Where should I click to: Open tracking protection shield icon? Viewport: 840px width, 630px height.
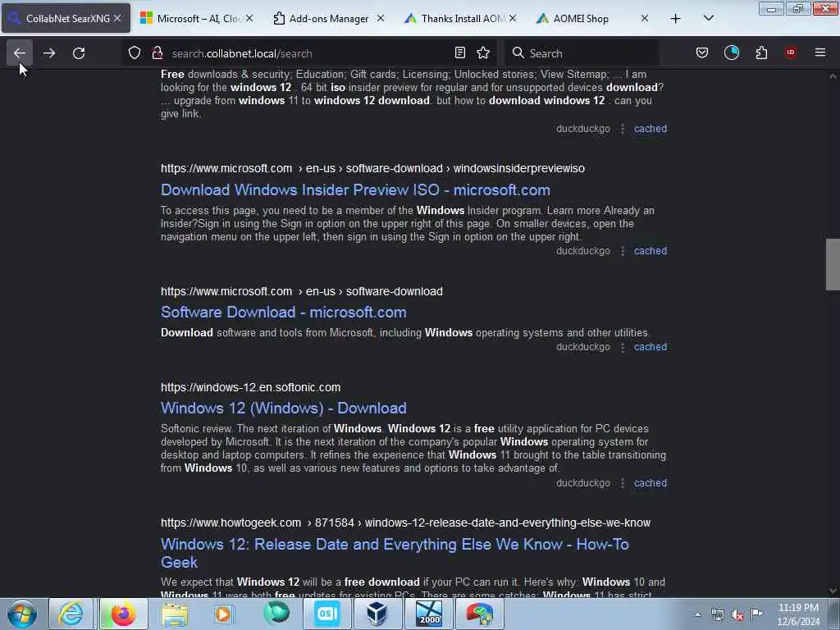tap(135, 53)
